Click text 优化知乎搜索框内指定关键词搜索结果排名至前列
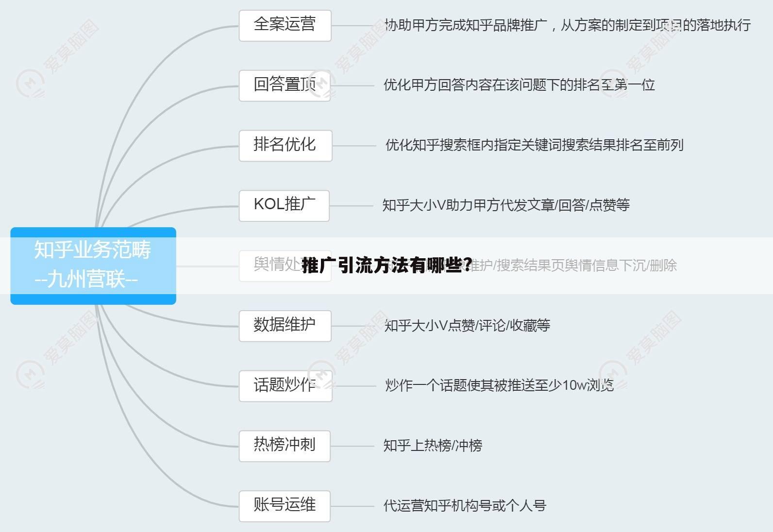This screenshot has height=532, width=773. coord(534,145)
